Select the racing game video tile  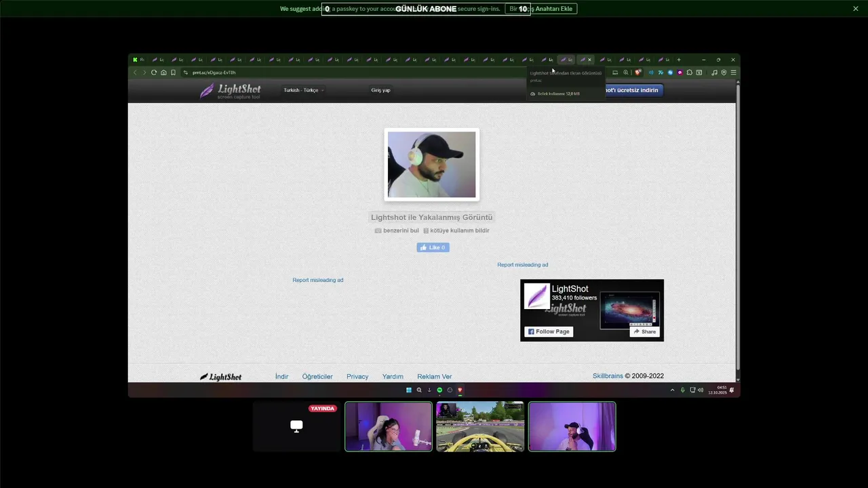(480, 426)
